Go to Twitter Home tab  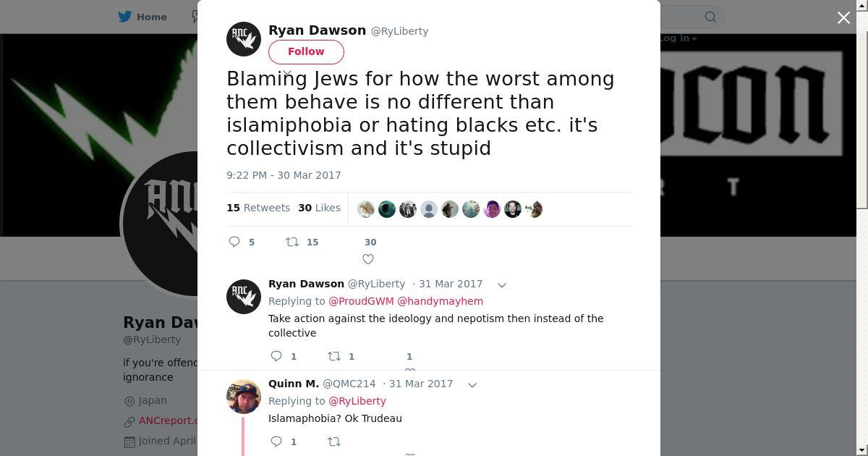click(x=142, y=17)
